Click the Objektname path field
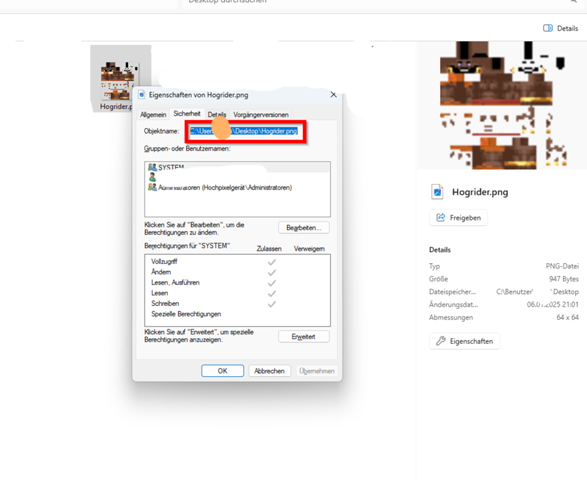The width and height of the screenshot is (587, 480). click(x=244, y=131)
